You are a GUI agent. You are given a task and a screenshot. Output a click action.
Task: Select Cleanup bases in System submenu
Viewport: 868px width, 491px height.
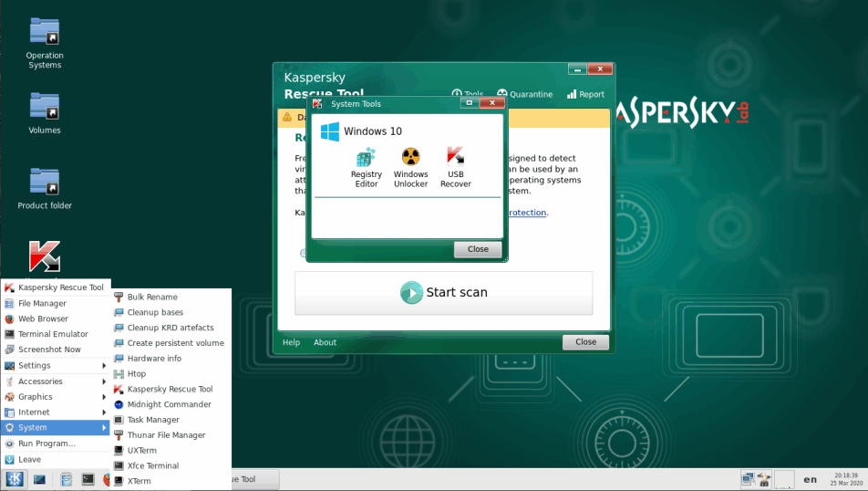pos(171,312)
